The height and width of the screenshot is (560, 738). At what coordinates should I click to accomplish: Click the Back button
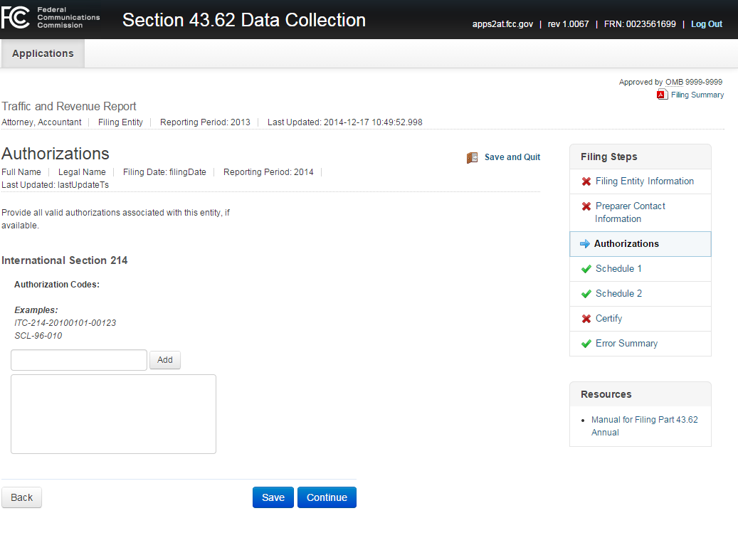tap(21, 497)
